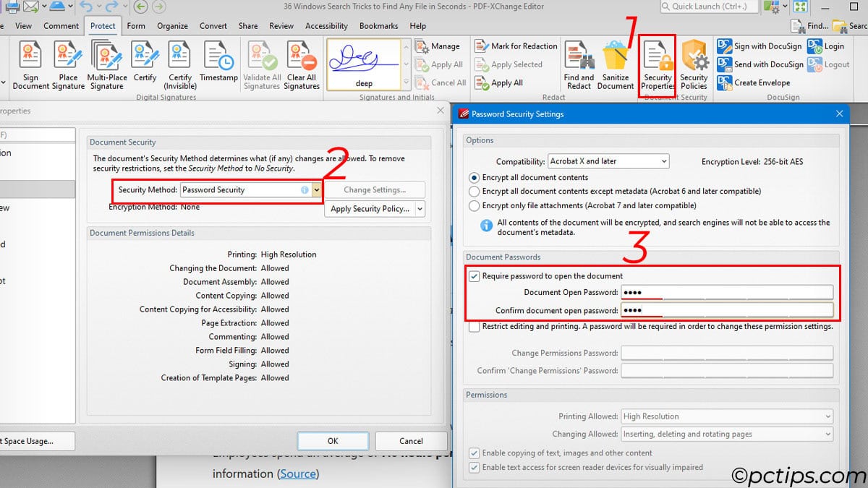868x488 pixels.
Task: Switch to the Form tab
Action: coord(136,26)
